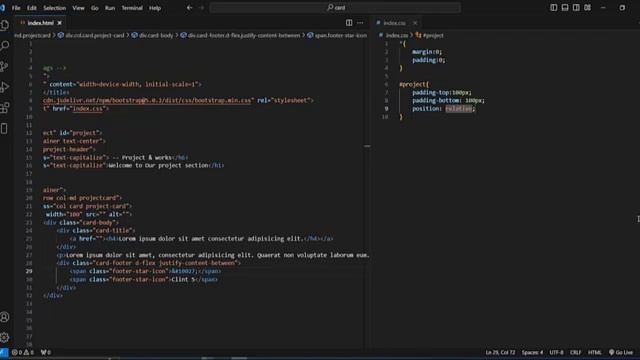Click 'margin:0;' CSS line
Viewport: 640px width, 360px height.
[427, 52]
